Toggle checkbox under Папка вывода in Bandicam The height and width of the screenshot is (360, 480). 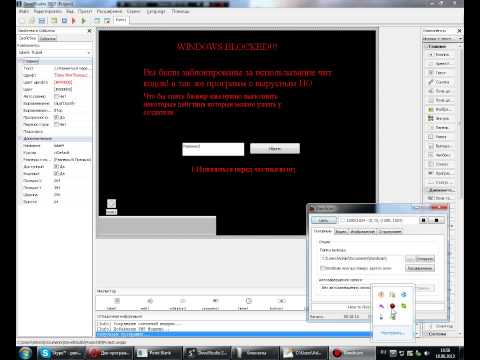[322, 268]
